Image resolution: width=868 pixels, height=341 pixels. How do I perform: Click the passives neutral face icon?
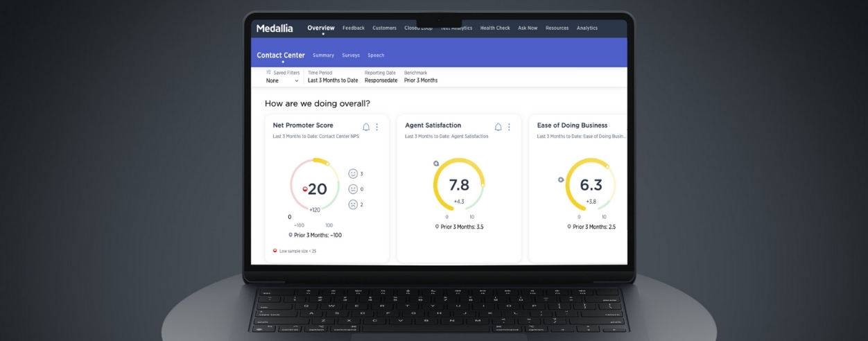(x=353, y=189)
